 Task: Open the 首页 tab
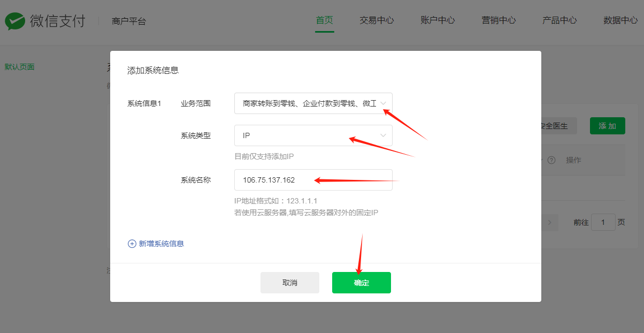click(x=325, y=20)
